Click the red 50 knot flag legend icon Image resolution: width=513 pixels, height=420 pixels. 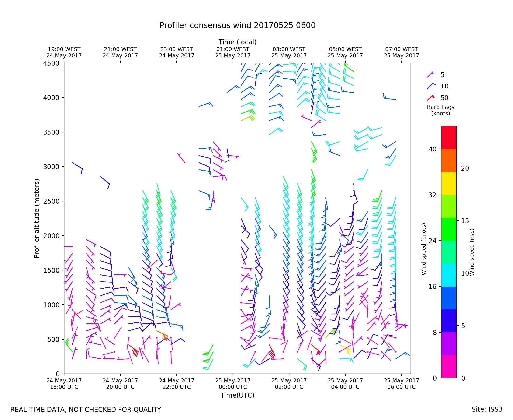point(430,98)
